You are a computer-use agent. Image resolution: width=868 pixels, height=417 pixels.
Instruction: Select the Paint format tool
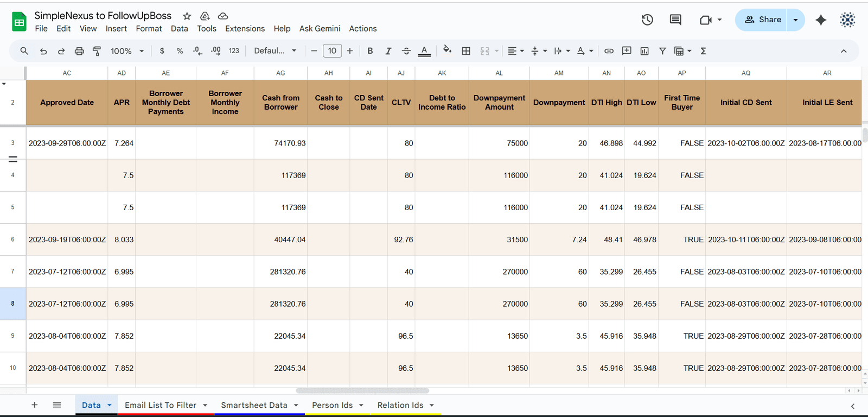97,51
